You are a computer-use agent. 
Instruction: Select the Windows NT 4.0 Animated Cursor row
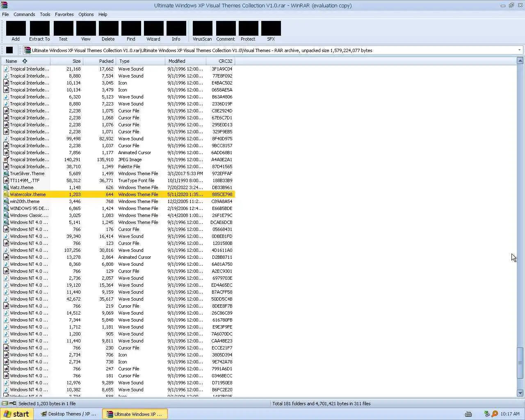point(119,257)
